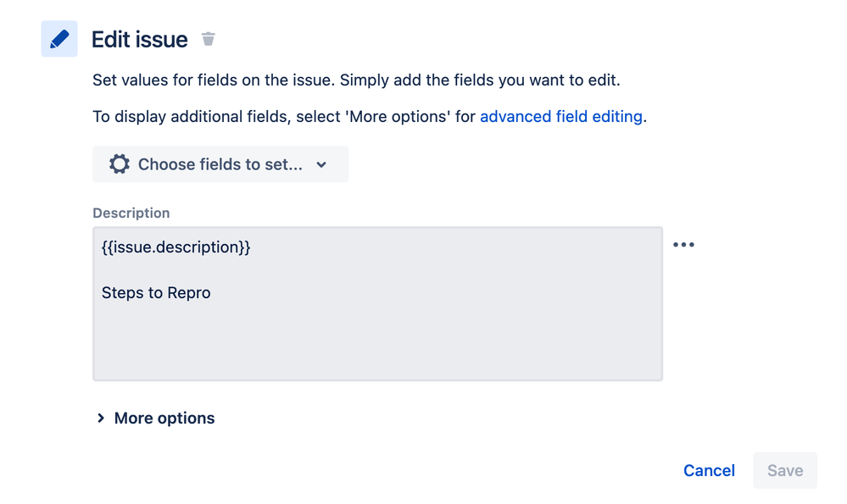Open the Choose fields to set dropdown
The image size is (847, 504).
(220, 164)
